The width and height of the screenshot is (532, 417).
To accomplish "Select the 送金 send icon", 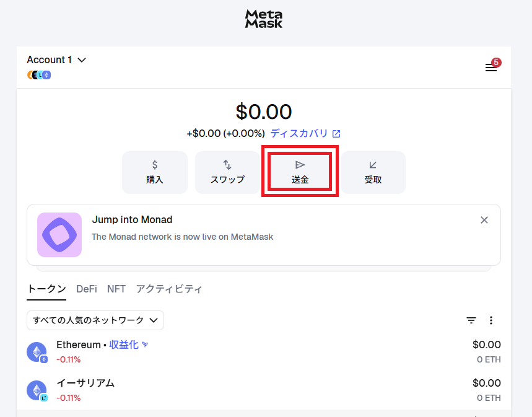I will tap(300, 164).
